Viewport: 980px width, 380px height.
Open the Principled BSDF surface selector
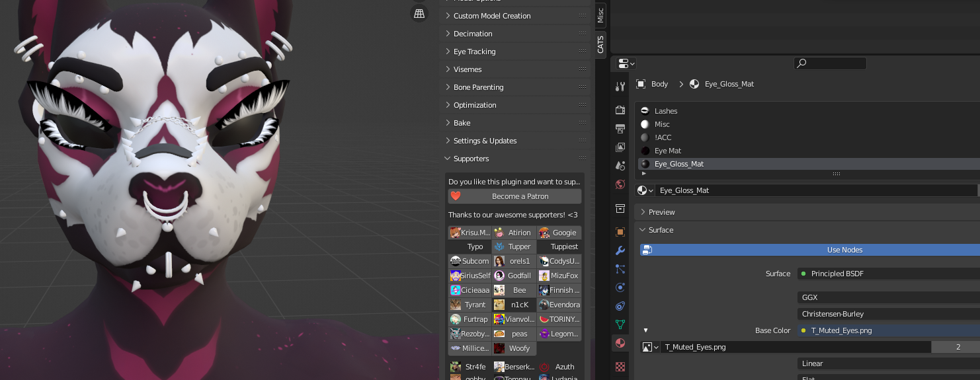click(x=889, y=274)
